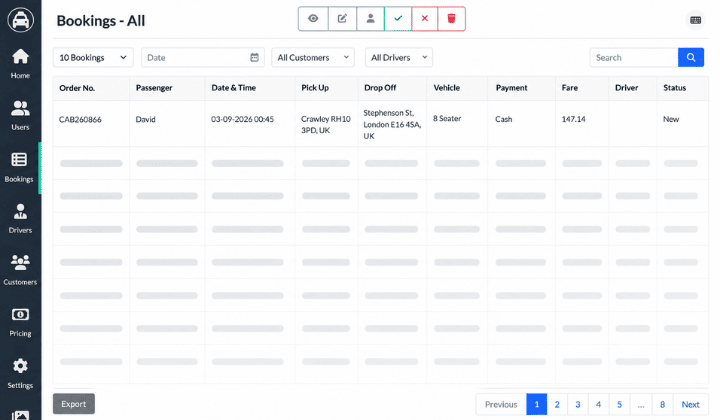Click the blue search magnifier button

pyautogui.click(x=691, y=57)
